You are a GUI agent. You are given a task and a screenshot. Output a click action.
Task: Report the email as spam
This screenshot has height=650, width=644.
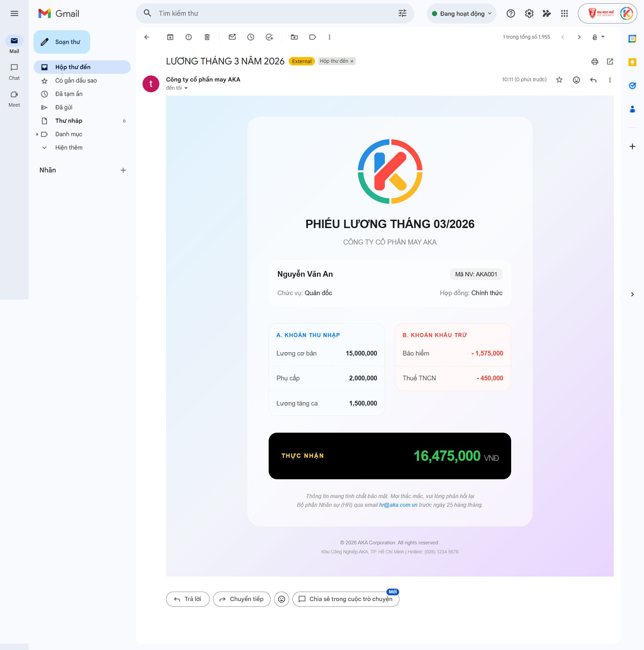[x=189, y=37]
